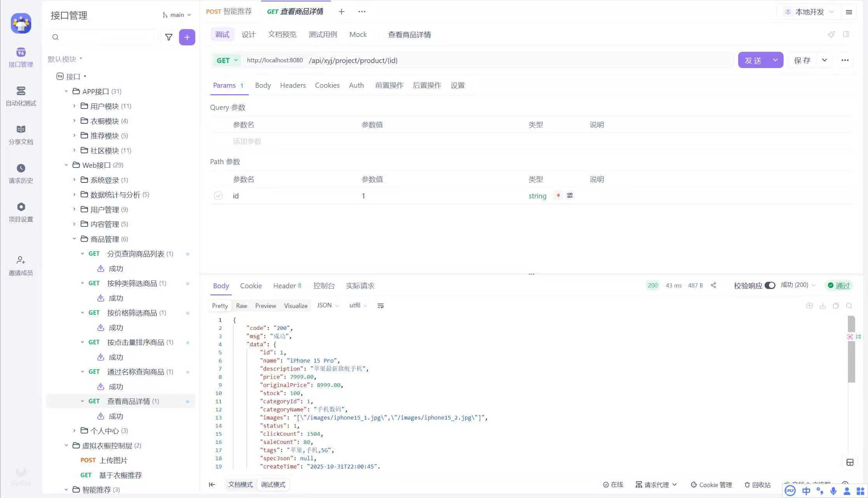Open the 文档预览 tab
This screenshot has width=868, height=498.
[282, 34]
